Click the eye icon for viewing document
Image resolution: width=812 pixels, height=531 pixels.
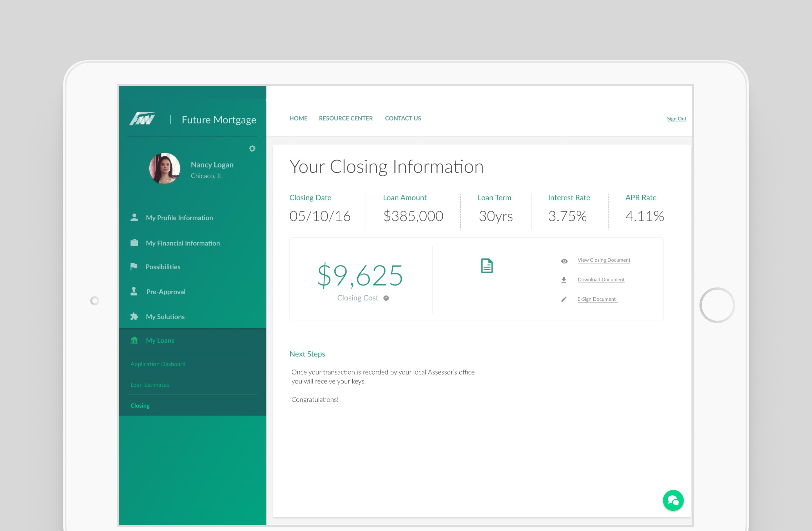(x=564, y=261)
